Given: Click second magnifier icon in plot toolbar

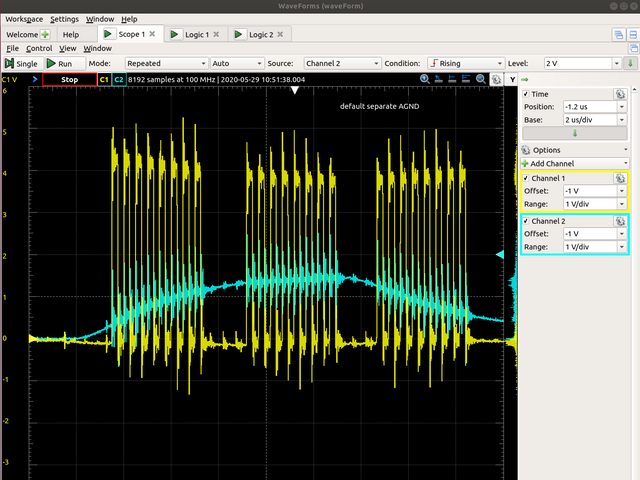Looking at the screenshot, I should click(481, 79).
